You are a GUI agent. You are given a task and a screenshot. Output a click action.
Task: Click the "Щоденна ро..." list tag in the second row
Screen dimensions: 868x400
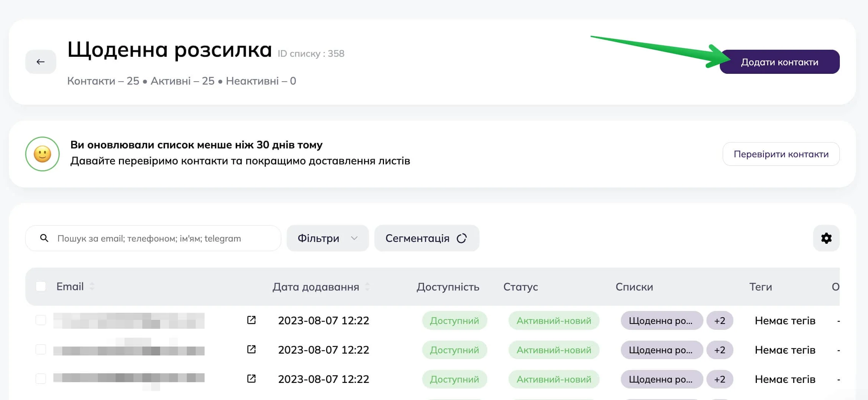pos(662,350)
